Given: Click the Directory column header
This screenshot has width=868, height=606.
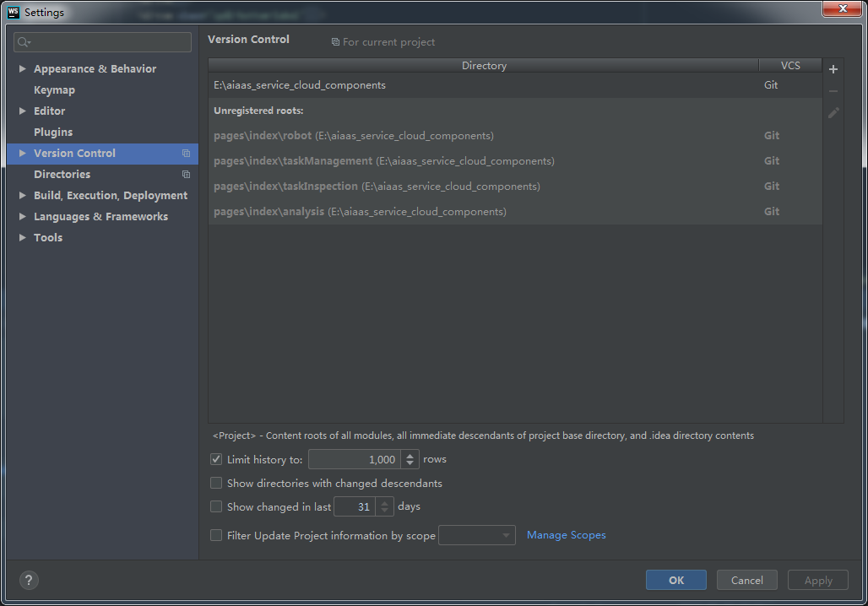Looking at the screenshot, I should pyautogui.click(x=484, y=65).
